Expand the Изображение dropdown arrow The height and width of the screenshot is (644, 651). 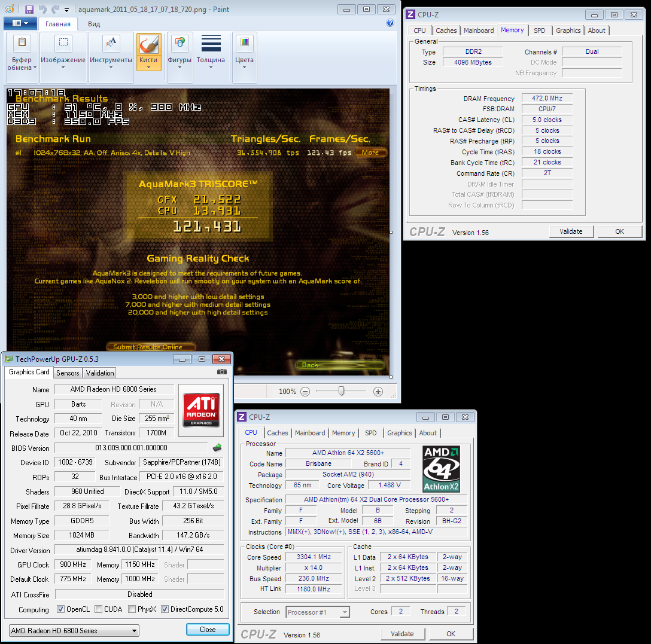[63, 68]
